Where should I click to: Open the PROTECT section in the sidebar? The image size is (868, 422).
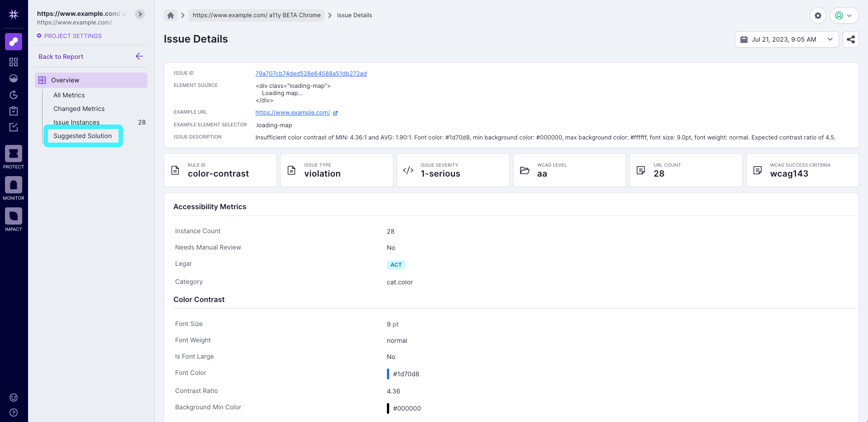pos(14,154)
